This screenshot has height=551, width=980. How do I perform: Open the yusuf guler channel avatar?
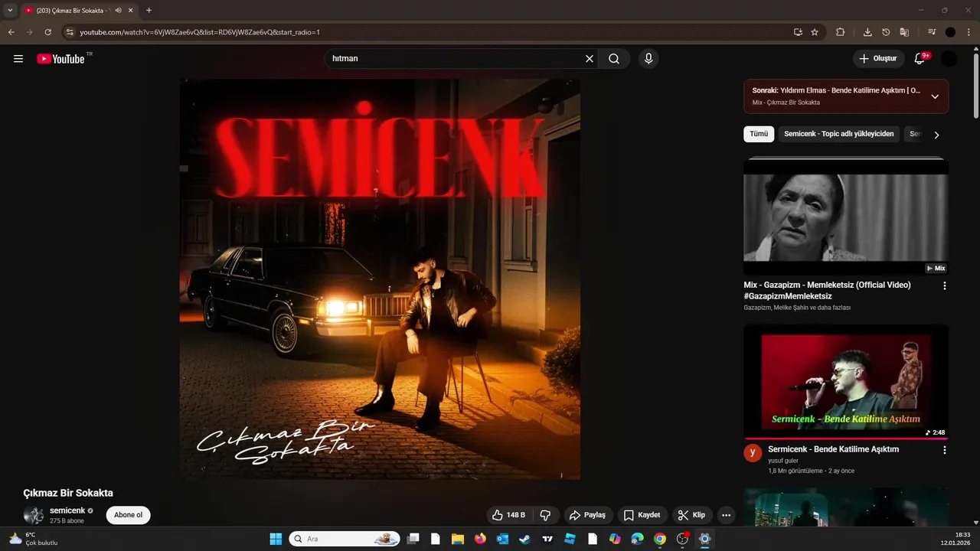(753, 452)
